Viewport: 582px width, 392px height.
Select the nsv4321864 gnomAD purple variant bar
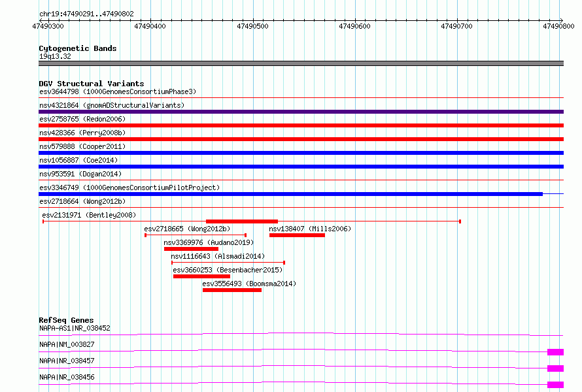click(x=301, y=112)
